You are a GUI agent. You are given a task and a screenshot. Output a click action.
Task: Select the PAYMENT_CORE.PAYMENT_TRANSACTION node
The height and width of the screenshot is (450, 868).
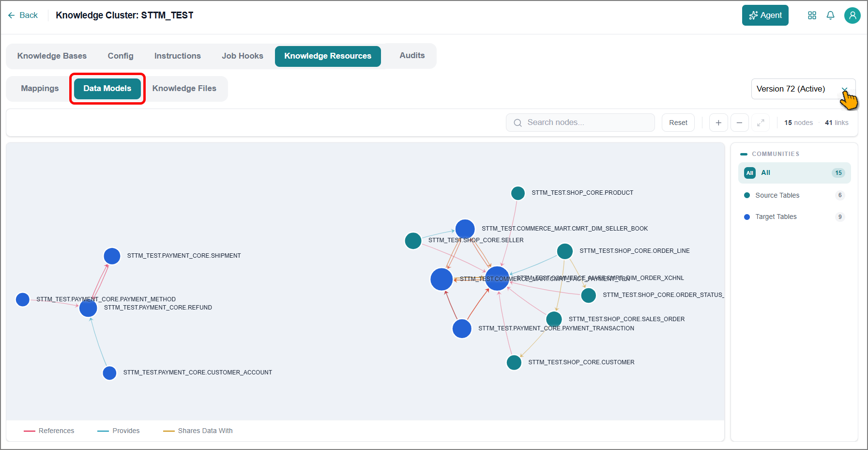pyautogui.click(x=462, y=329)
